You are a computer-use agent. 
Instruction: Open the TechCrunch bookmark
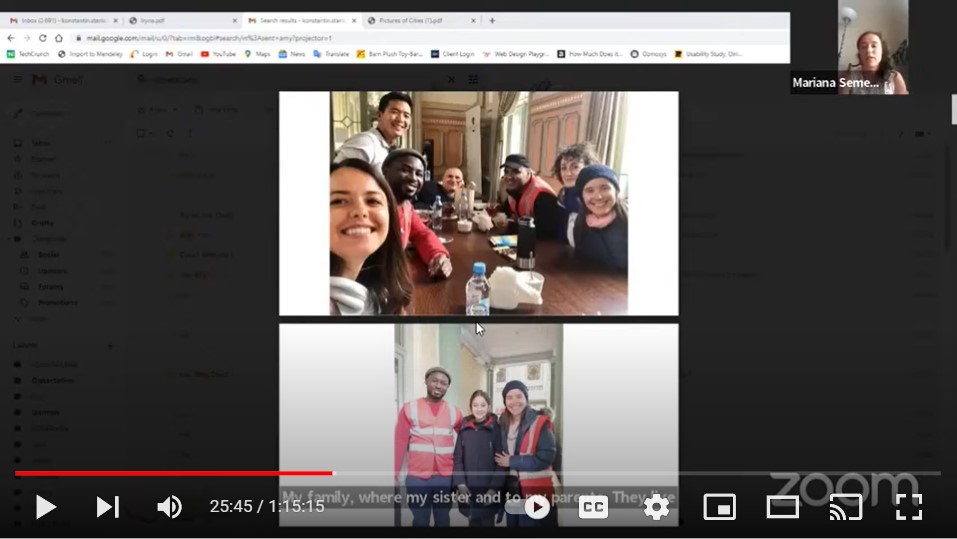(x=27, y=54)
